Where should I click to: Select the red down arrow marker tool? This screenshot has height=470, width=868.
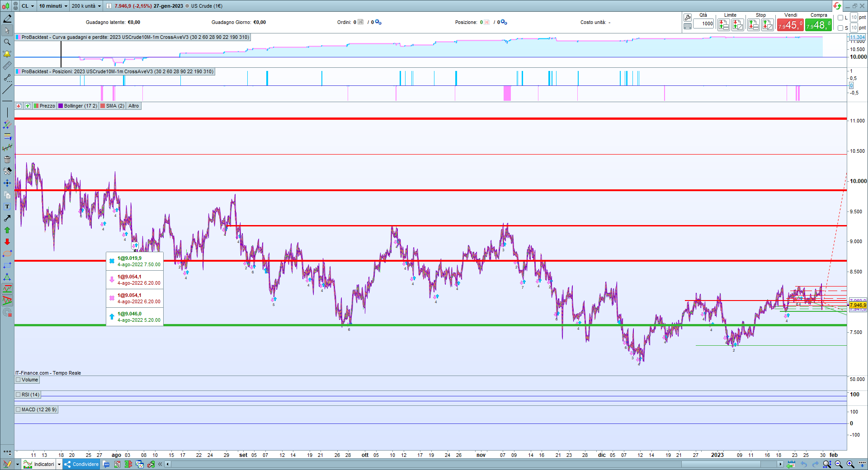point(7,242)
